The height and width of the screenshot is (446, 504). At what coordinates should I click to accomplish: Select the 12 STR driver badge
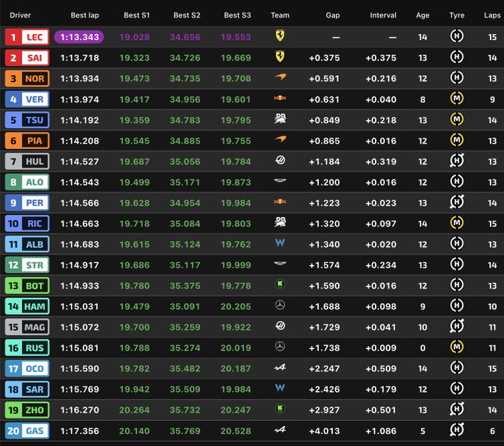tap(27, 265)
